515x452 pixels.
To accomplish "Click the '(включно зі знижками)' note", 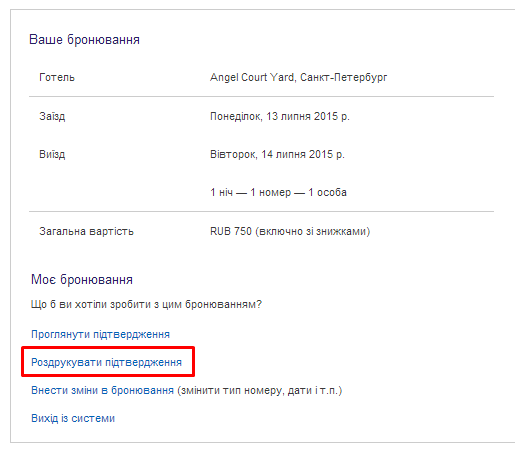I will click(x=313, y=231).
